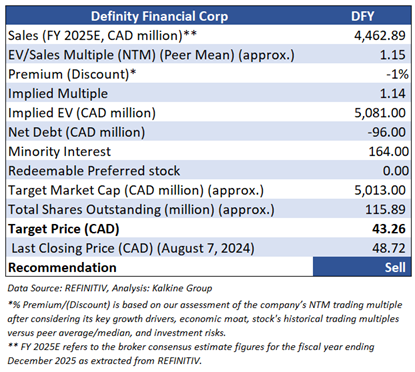Click the Data Source REFINITIV caption
Screen dimensions: 415x372
click(x=110, y=288)
